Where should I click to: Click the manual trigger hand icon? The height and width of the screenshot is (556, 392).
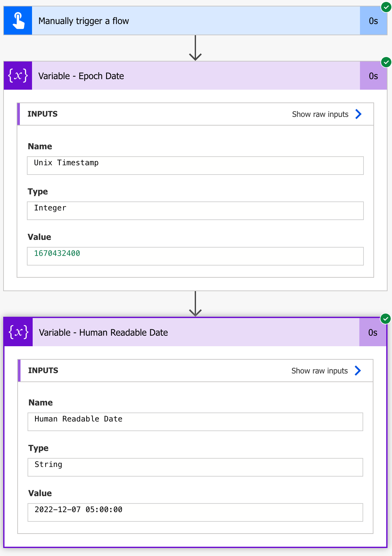(18, 21)
